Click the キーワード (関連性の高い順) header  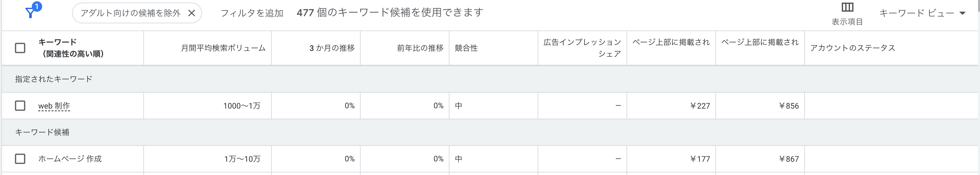coord(71,48)
